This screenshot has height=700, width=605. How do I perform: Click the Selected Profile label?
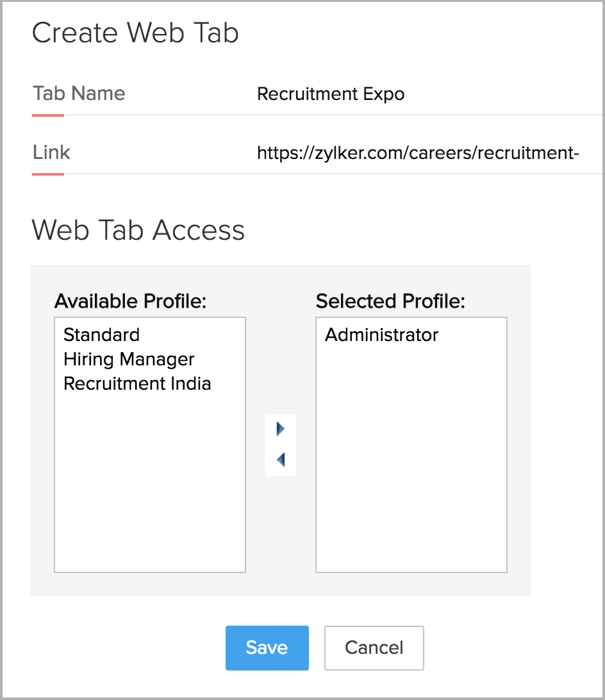click(390, 301)
